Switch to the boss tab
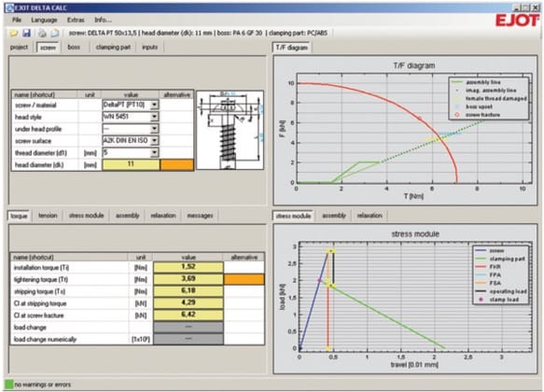 (74, 48)
